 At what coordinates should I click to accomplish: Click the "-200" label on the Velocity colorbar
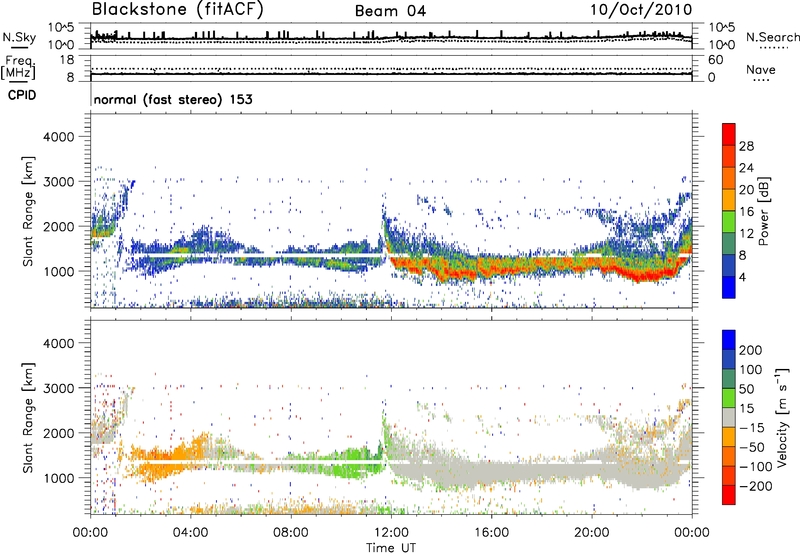click(755, 486)
